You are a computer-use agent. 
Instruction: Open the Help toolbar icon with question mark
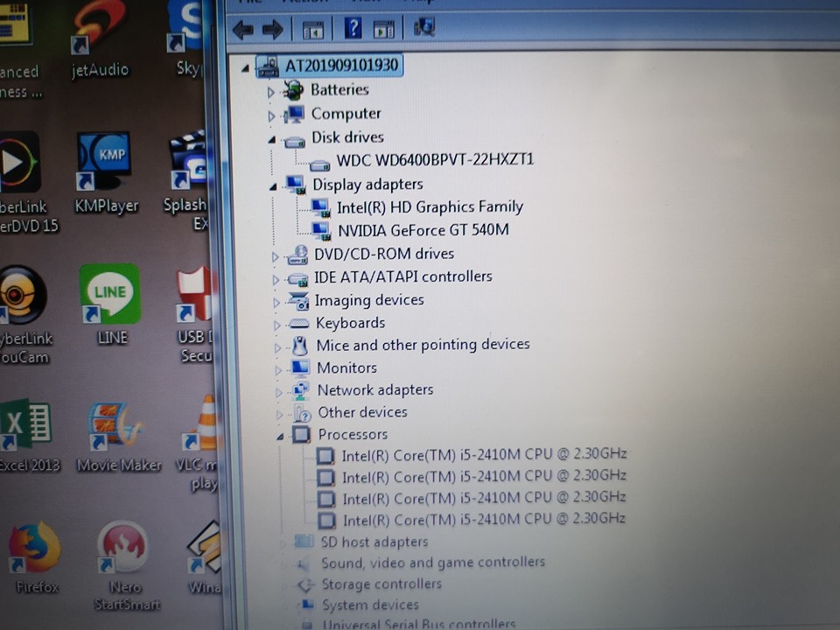[x=352, y=28]
